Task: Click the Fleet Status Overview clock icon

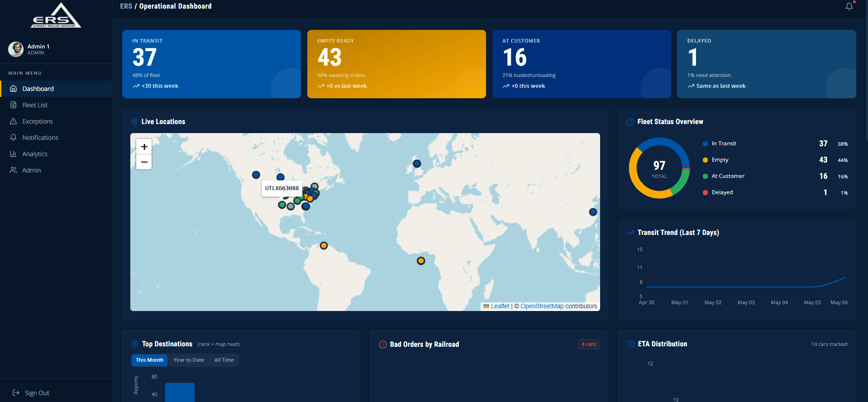Action: coord(630,122)
